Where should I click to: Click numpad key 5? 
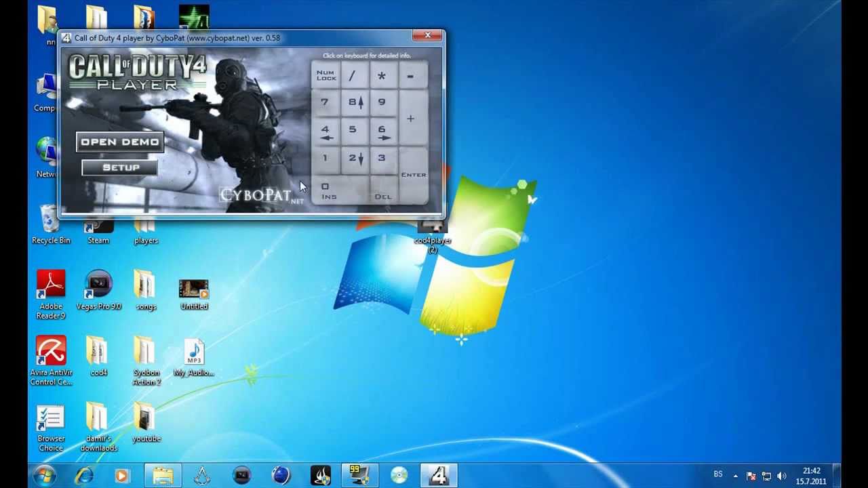coord(354,131)
